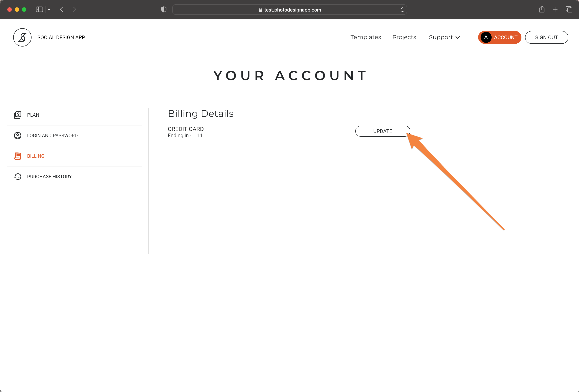
Task: Expand the Support dropdown menu
Action: pos(444,37)
